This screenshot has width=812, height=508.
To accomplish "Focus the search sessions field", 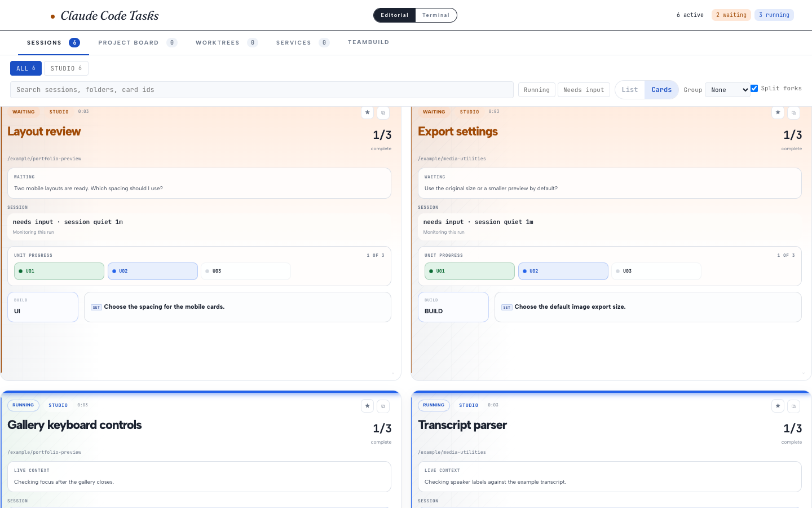I will (x=262, y=90).
